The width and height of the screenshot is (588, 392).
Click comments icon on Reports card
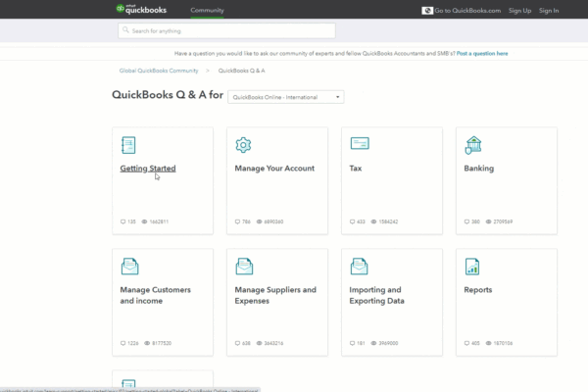coord(466,343)
